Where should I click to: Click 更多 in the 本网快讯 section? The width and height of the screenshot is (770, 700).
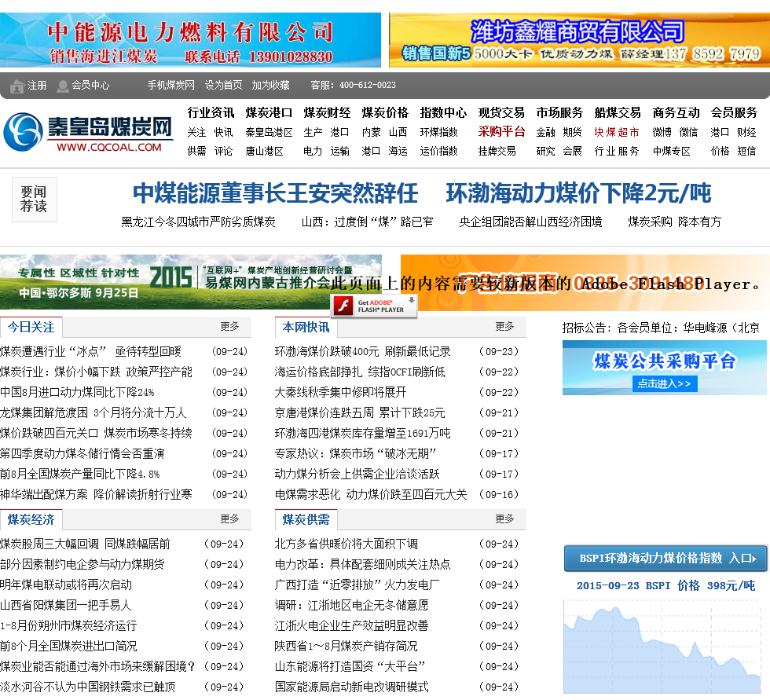click(504, 327)
